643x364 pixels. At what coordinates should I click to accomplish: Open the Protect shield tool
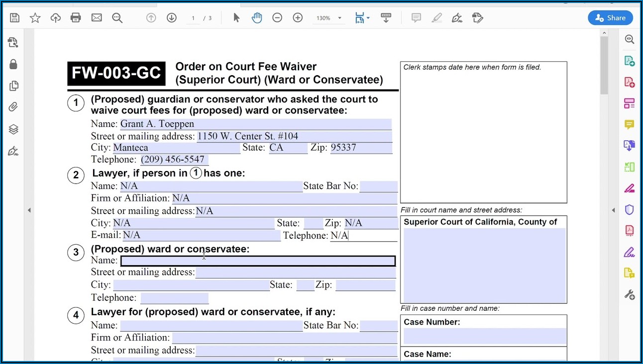(630, 209)
